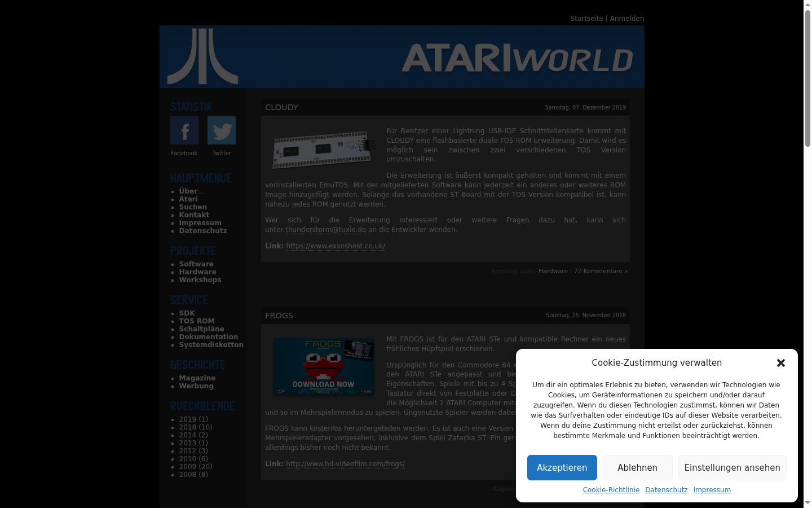Open the Schaltpläne service link

click(201, 329)
